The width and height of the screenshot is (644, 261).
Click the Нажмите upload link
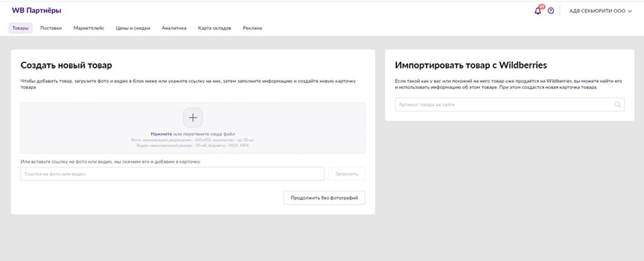(x=162, y=134)
